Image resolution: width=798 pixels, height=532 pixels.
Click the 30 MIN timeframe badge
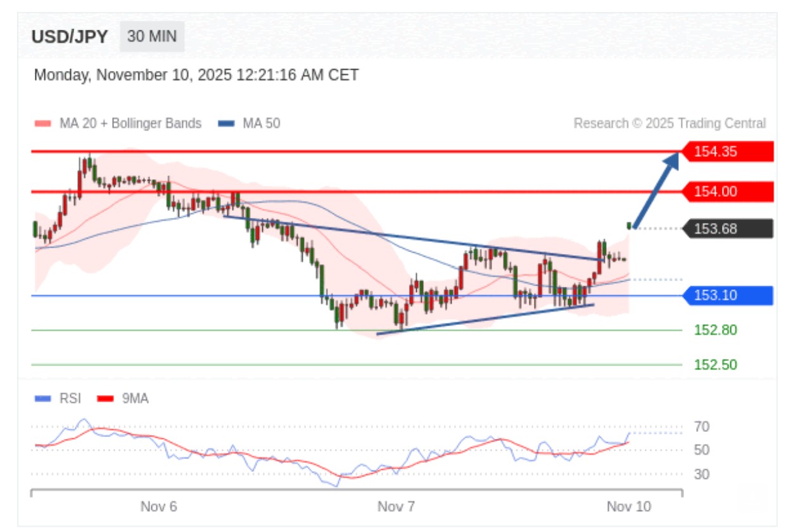coord(152,36)
